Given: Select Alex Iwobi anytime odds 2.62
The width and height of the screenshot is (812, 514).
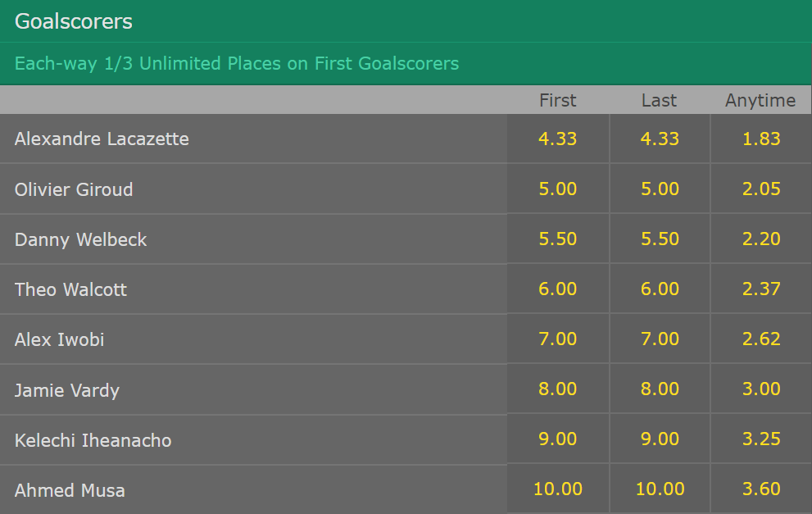Looking at the screenshot, I should 761,339.
